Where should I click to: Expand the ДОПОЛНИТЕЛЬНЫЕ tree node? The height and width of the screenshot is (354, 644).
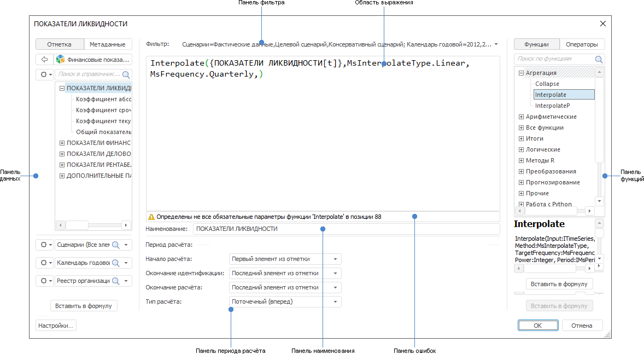(x=62, y=176)
